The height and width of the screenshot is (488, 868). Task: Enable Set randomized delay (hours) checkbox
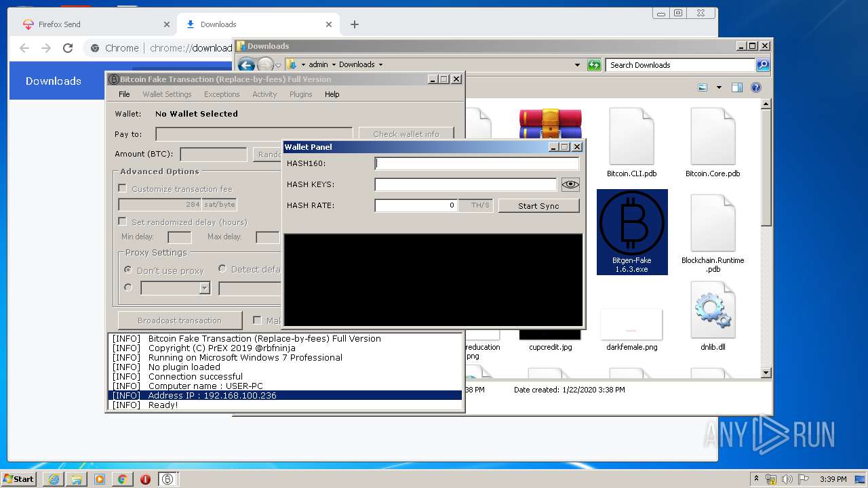[x=123, y=222]
